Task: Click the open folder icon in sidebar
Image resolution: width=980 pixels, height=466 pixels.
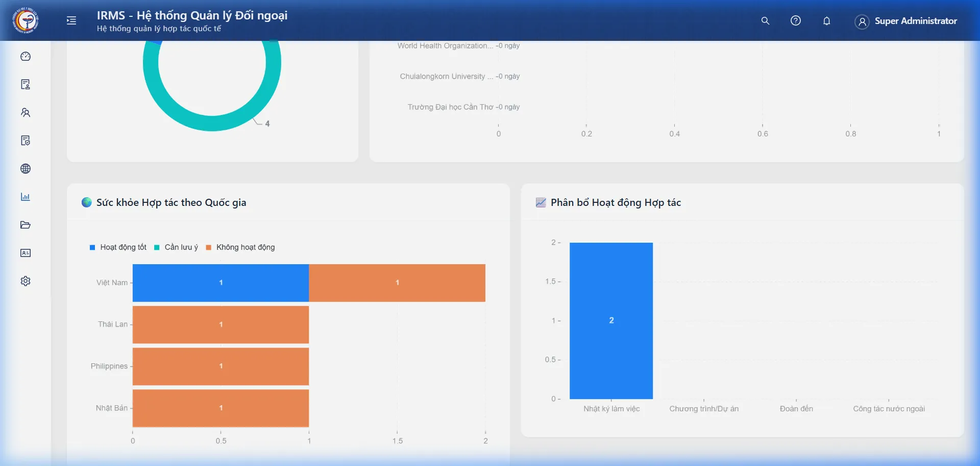Action: pos(26,225)
